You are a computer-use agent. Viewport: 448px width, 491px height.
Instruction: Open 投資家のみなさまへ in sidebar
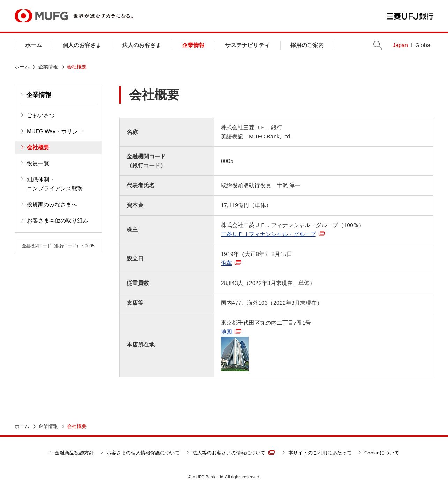52,205
